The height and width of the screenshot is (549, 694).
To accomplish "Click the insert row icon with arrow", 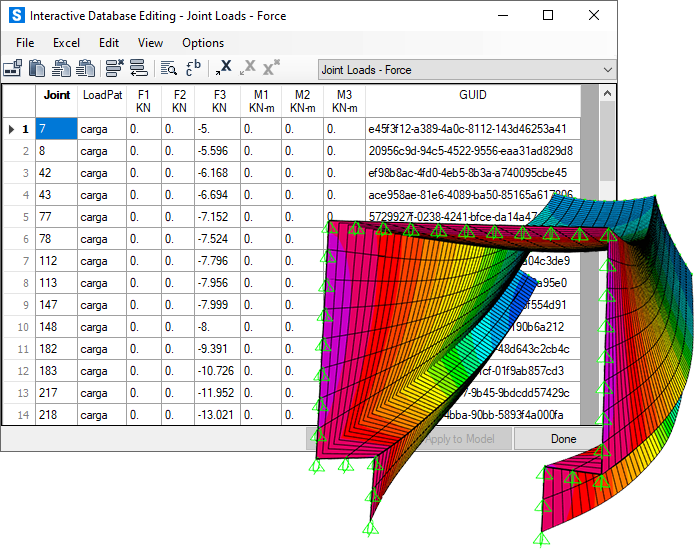I will point(138,69).
